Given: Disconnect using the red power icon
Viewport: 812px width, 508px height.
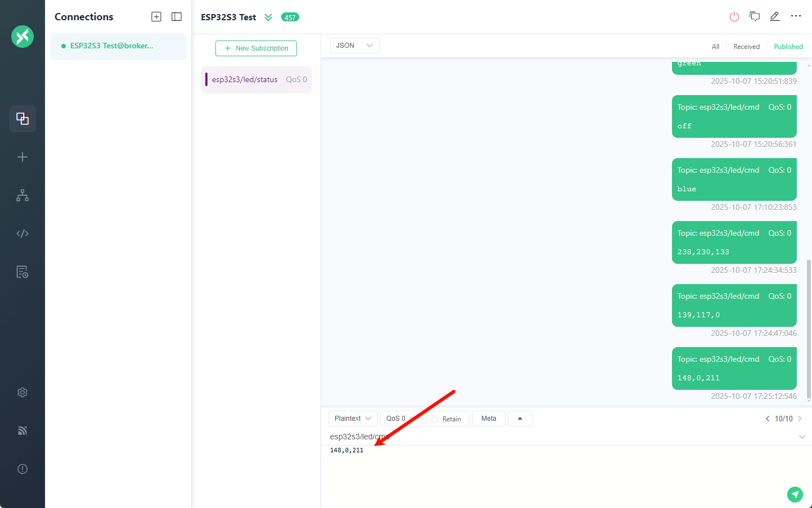Looking at the screenshot, I should (734, 17).
